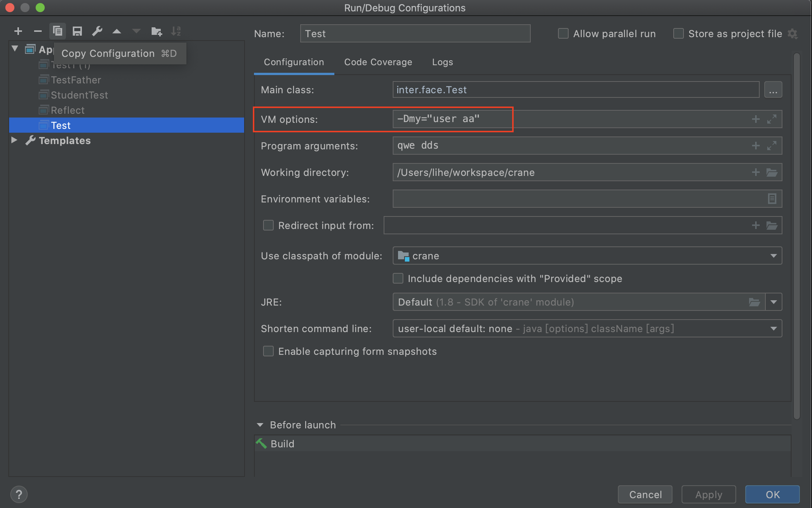812x508 pixels.
Task: Click the Move Up arrow icon
Action: [117, 31]
